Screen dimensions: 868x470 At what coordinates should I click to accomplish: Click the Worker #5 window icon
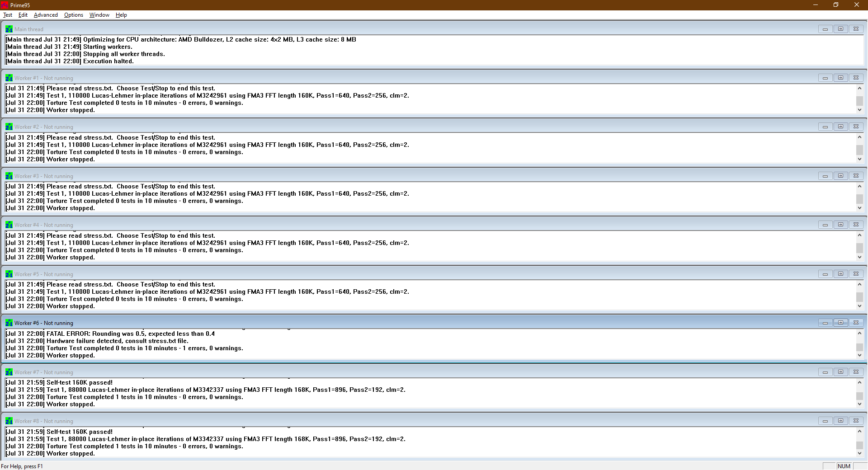click(9, 274)
